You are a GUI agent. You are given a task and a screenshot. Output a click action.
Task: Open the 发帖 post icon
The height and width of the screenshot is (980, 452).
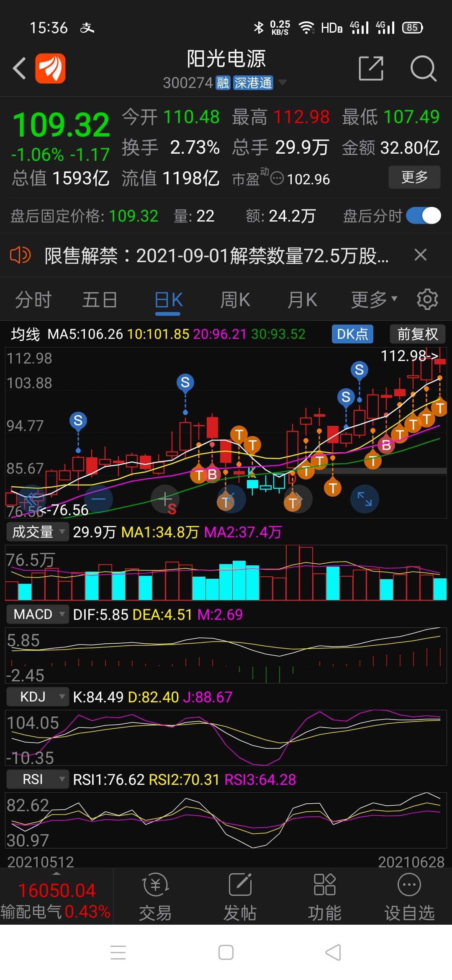click(240, 897)
